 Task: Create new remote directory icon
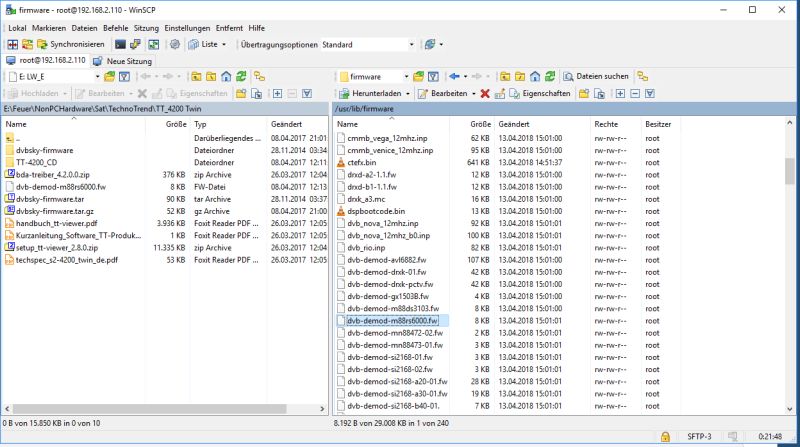(584, 93)
